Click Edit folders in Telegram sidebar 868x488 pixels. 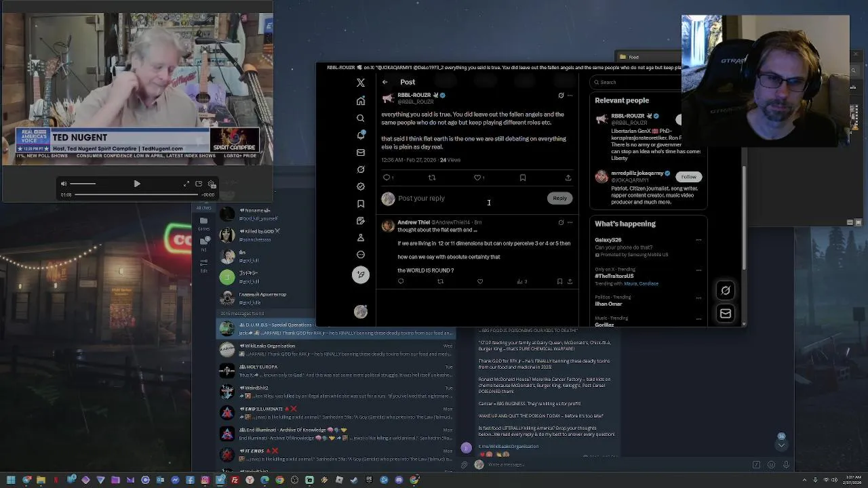(203, 266)
